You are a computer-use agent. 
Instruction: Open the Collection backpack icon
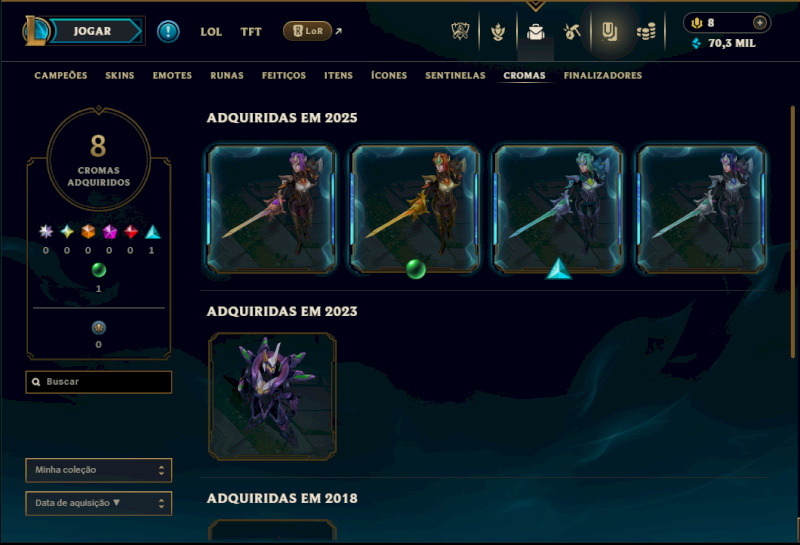click(x=536, y=32)
